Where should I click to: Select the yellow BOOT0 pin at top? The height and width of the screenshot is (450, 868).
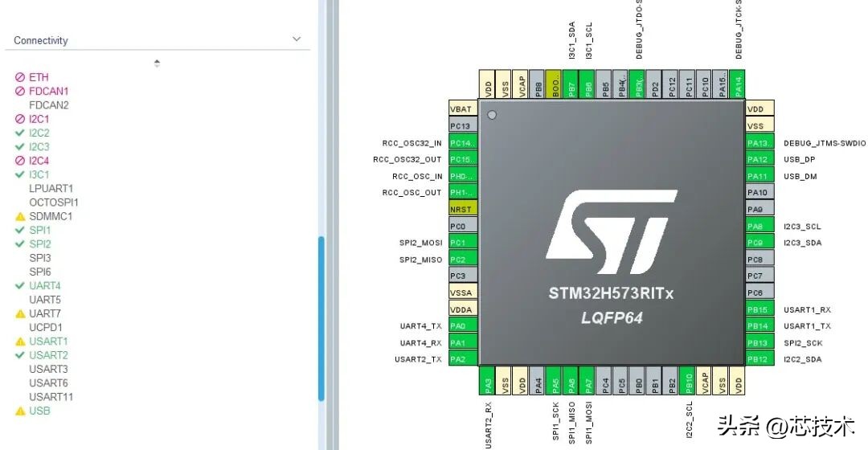(x=555, y=84)
